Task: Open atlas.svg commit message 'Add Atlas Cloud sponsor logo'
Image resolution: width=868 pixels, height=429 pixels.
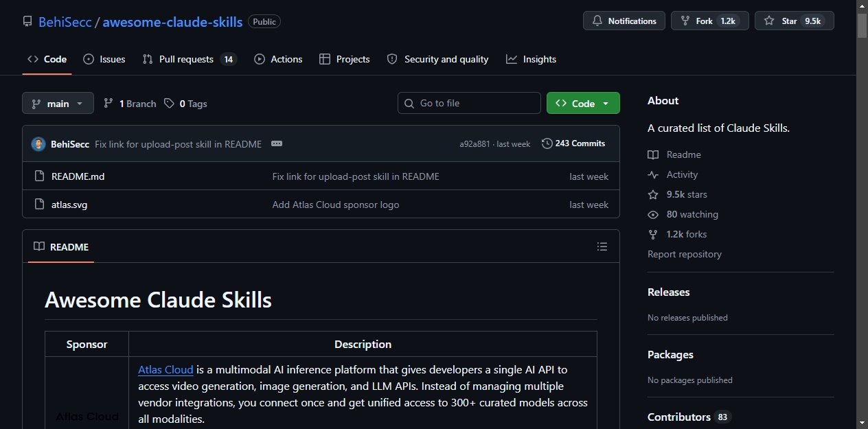Action: pyautogui.click(x=336, y=205)
